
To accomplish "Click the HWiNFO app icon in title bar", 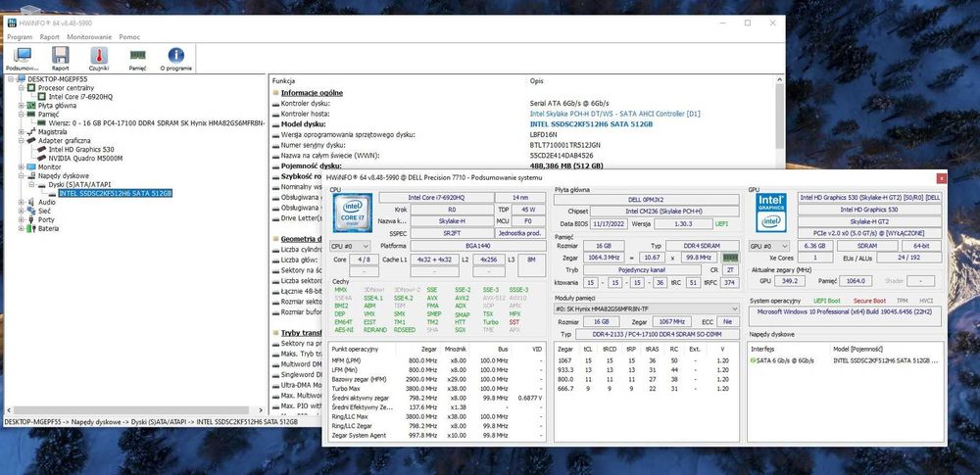I will (x=11, y=24).
